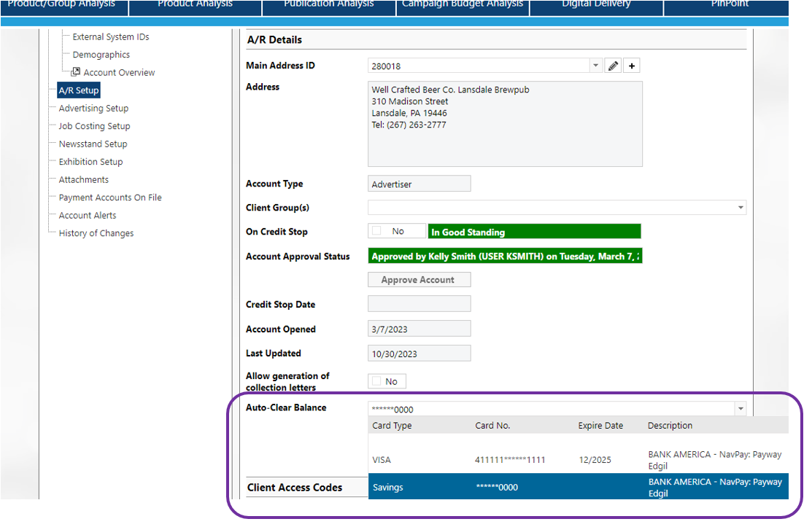Image resolution: width=812 pixels, height=527 pixels.
Task: Click the In Good Standing green status bar
Action: coord(534,232)
